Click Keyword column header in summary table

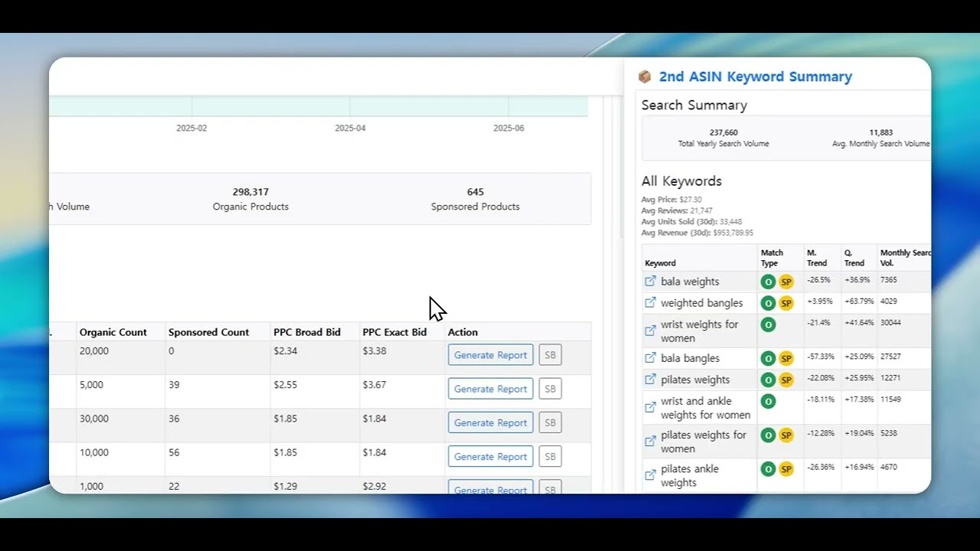click(660, 263)
